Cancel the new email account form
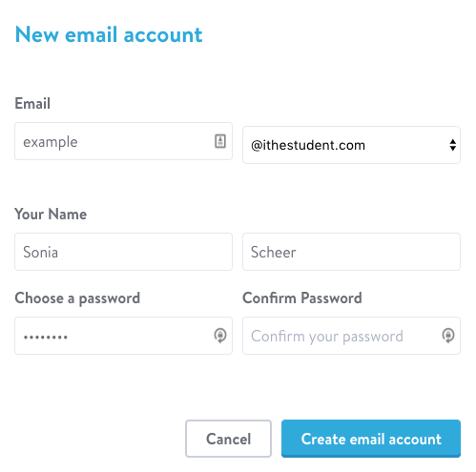This screenshot has height=472, width=476. coord(228,439)
